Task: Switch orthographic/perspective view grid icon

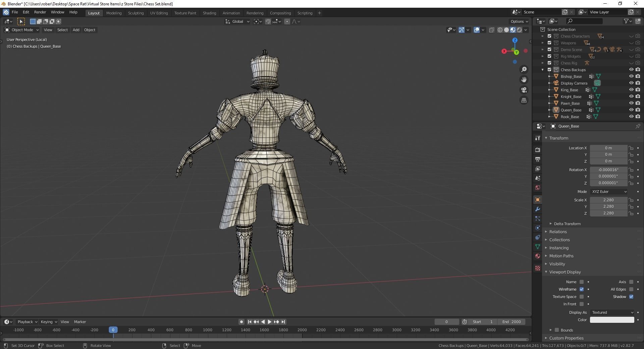Action: (524, 100)
